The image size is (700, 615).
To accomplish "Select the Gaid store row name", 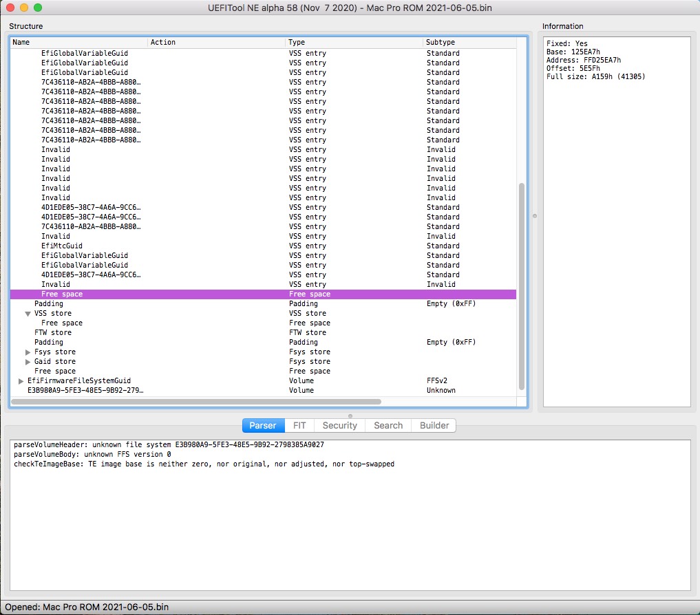I will [x=55, y=362].
